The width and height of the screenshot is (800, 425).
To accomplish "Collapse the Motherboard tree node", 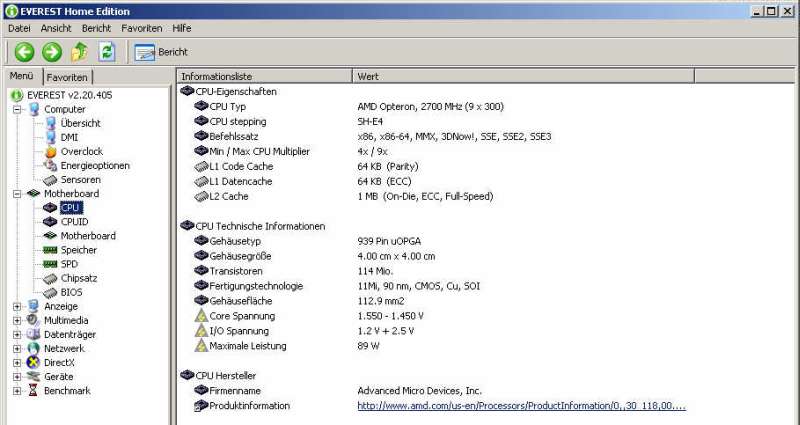I will point(17,194).
